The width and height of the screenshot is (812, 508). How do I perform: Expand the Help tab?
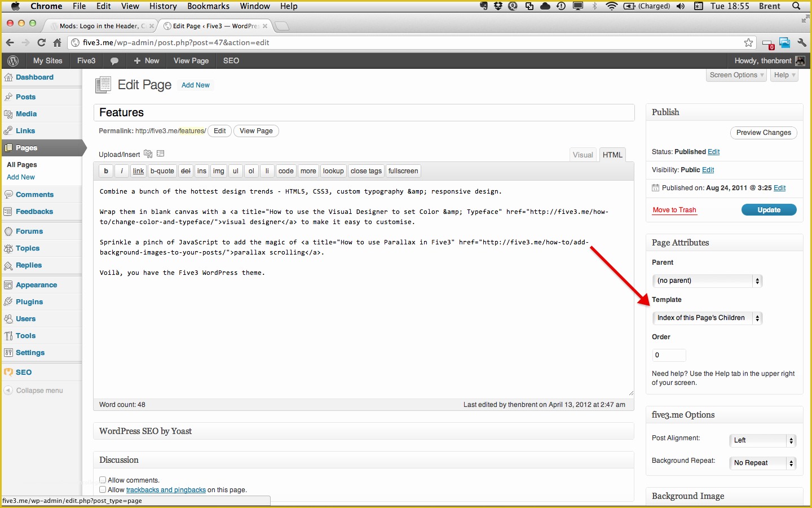(x=784, y=75)
